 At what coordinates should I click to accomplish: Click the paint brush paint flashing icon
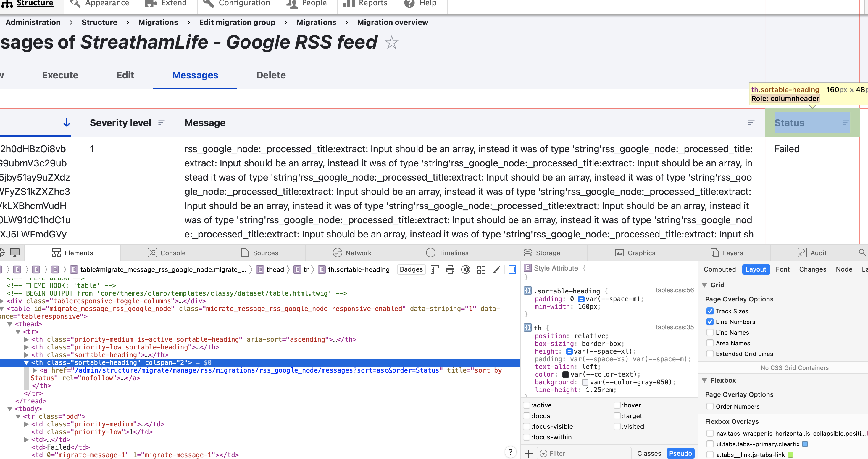[496, 269]
